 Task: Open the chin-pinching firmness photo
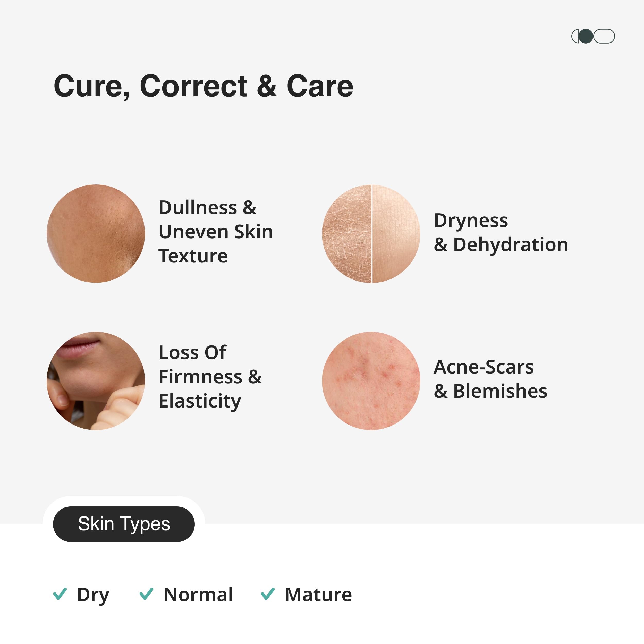tap(96, 381)
